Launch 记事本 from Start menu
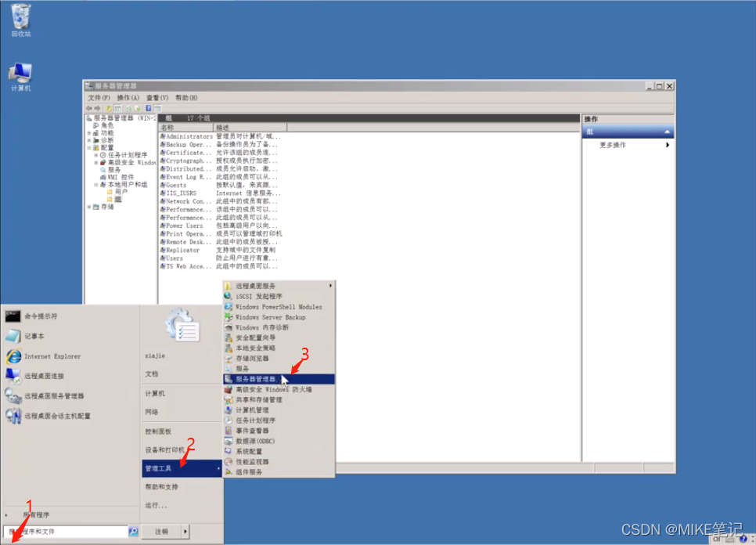Screen dimensions: 756x545 [34, 336]
